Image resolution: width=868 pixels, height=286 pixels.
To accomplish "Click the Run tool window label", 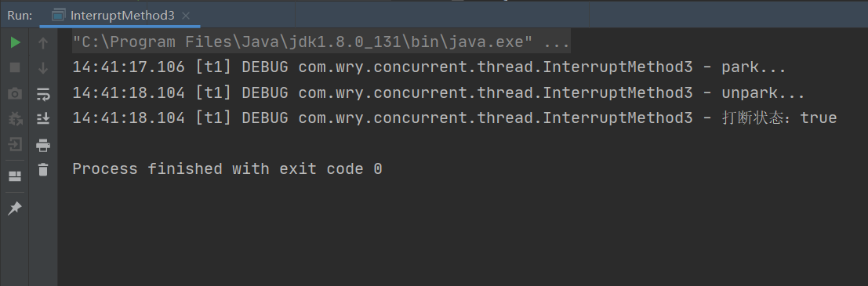I will [20, 16].
